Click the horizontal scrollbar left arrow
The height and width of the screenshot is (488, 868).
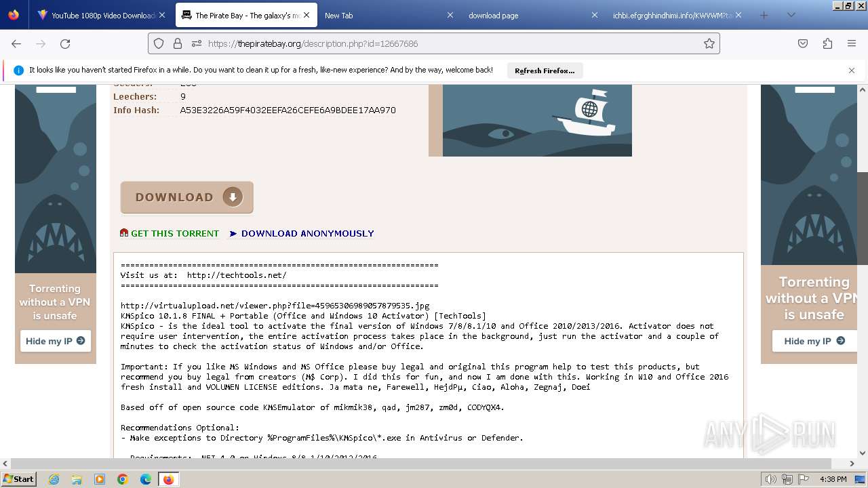coord(5,464)
